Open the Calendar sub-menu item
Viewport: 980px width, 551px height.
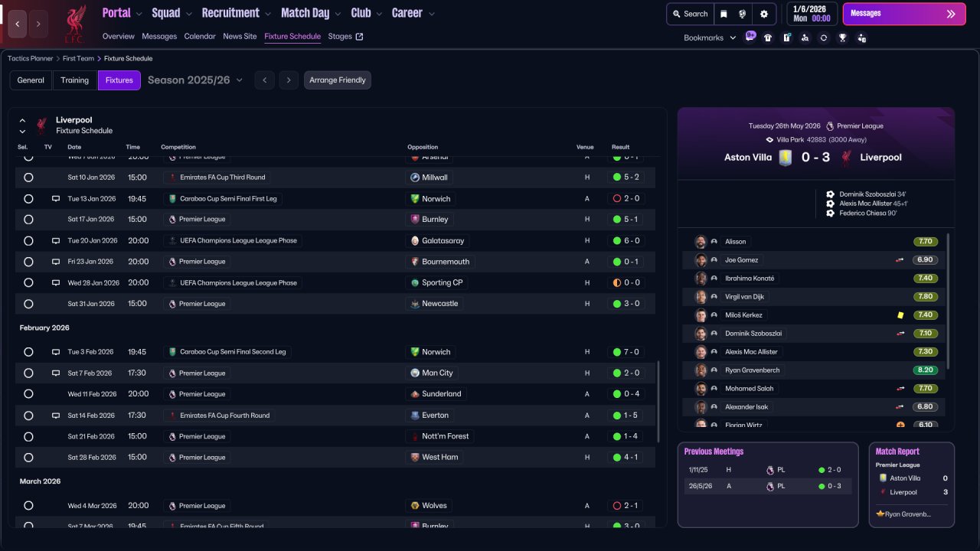(x=200, y=36)
